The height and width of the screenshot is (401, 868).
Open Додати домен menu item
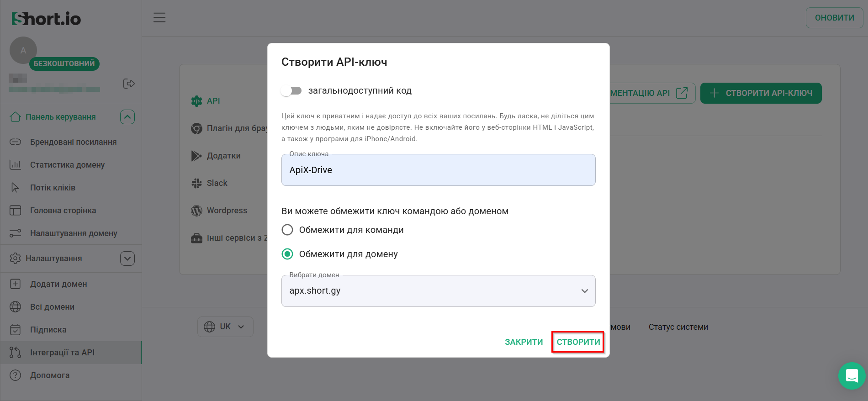tap(71, 284)
